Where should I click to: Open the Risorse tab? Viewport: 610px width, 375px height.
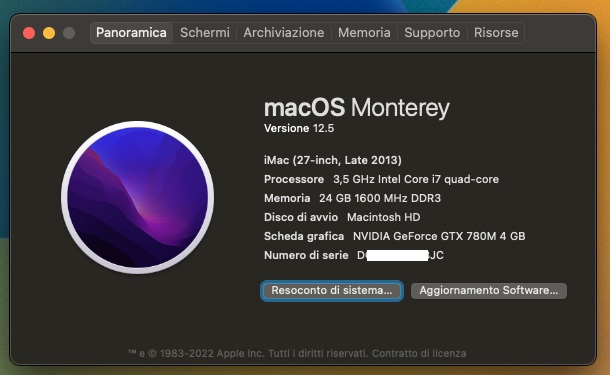point(496,33)
